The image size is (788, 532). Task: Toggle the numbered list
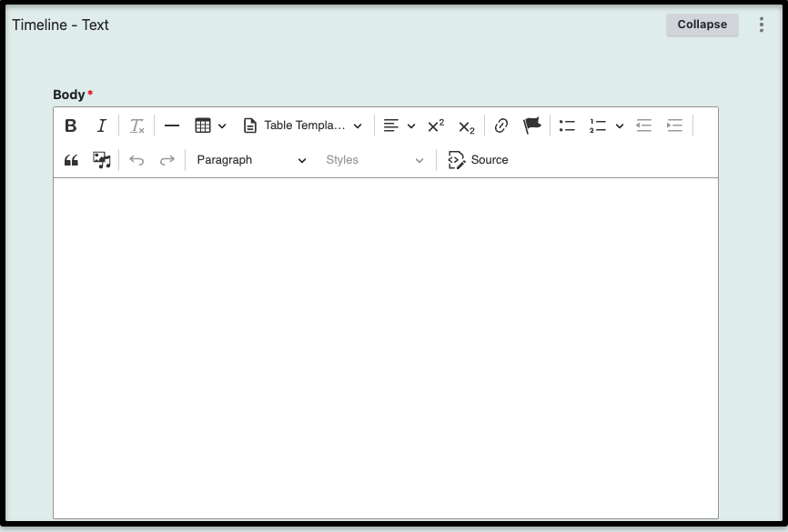click(x=598, y=125)
